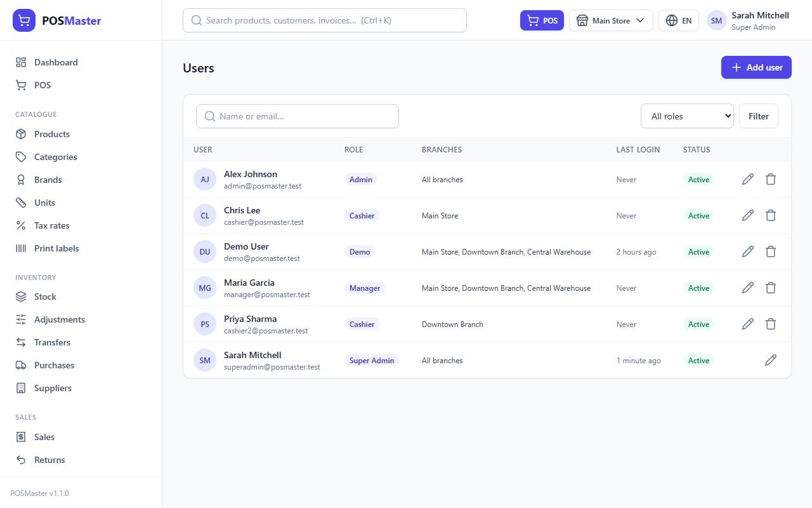The width and height of the screenshot is (812, 508).
Task: Click the MG avatar for Maria Garcia
Action: pos(205,288)
